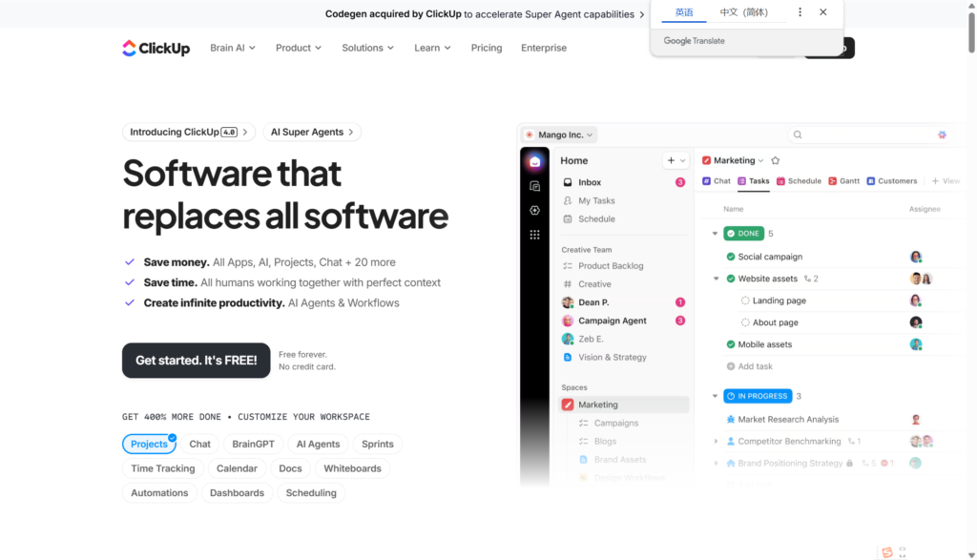Click the Add task plus icon
Screen dimensions: 977x560
(x=730, y=366)
